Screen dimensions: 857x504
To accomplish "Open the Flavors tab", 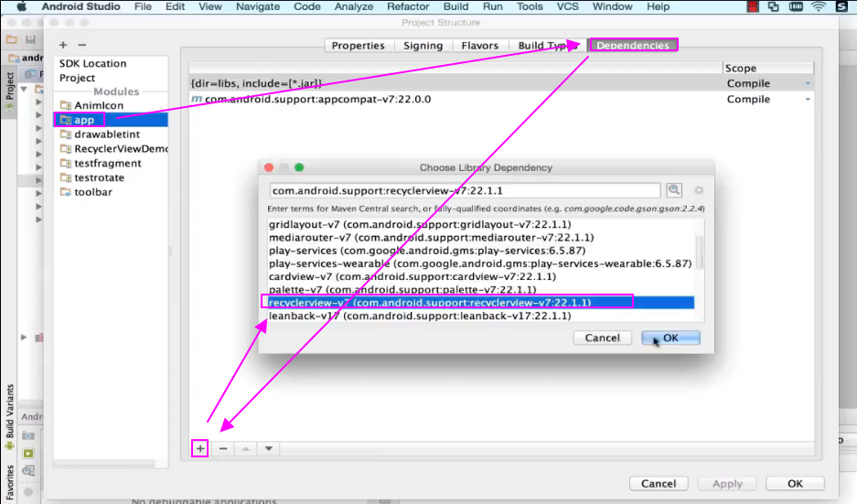I will click(x=480, y=46).
